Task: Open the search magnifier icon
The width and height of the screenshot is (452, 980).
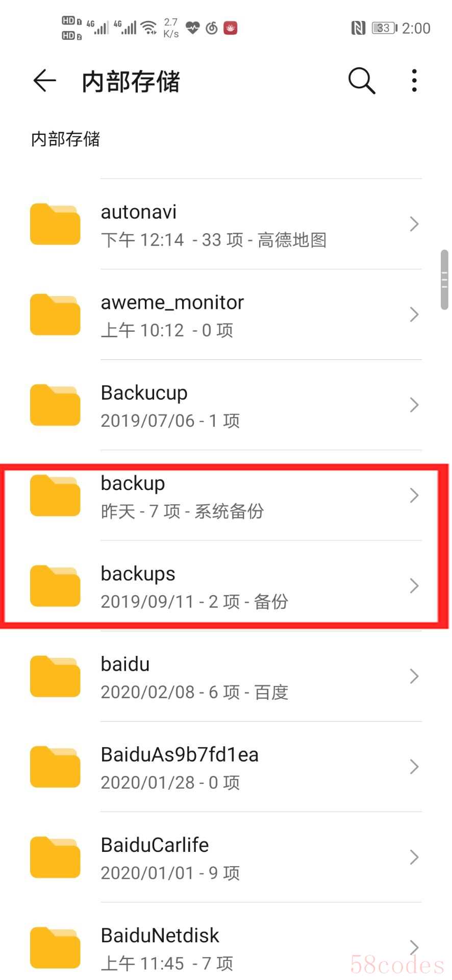Action: [362, 81]
